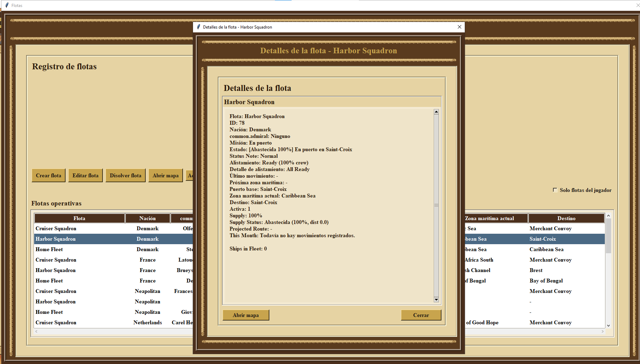Screen dimensions: 640x364
Task: Click the Destino column header
Action: [x=566, y=218]
